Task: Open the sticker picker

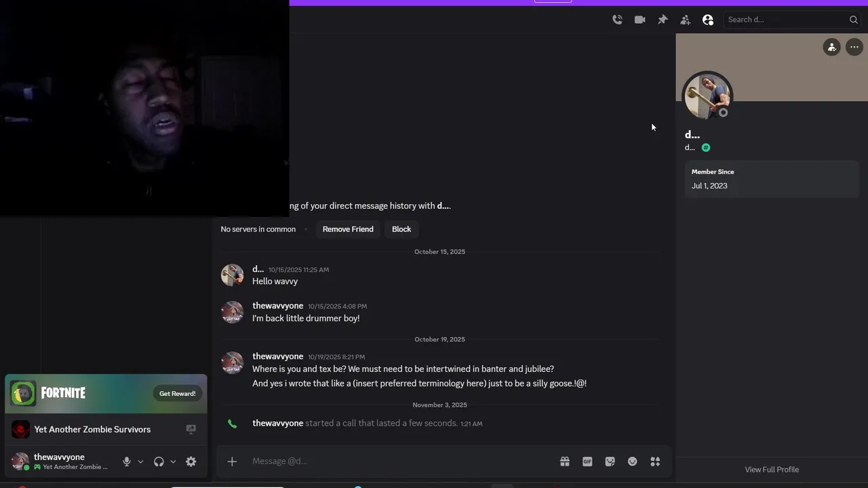Action: (610, 462)
